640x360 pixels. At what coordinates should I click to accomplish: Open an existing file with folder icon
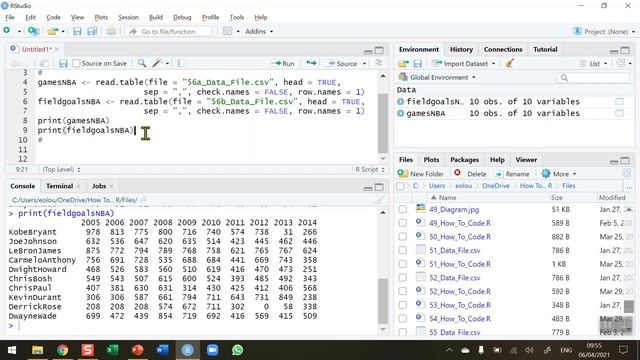tap(52, 31)
